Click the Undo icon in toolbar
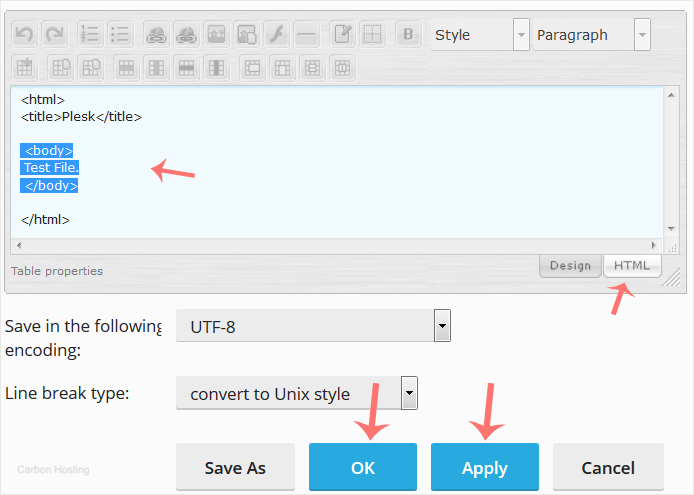 tap(25, 34)
